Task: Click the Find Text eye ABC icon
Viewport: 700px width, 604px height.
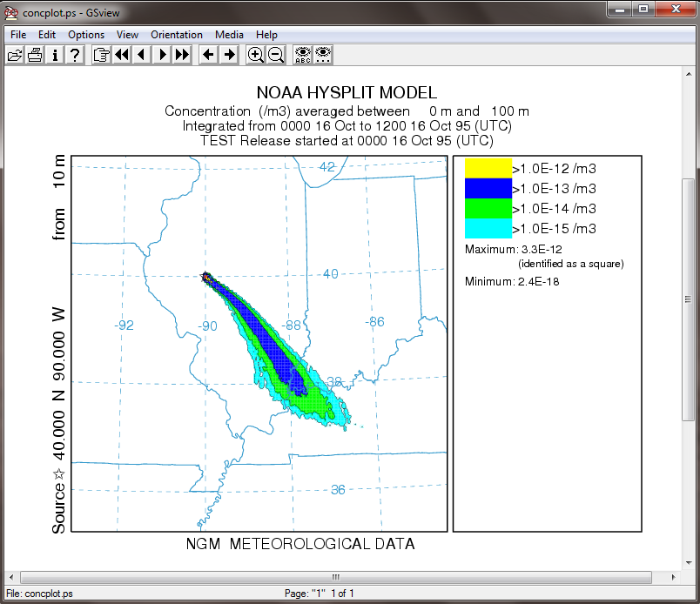Action: click(x=302, y=55)
